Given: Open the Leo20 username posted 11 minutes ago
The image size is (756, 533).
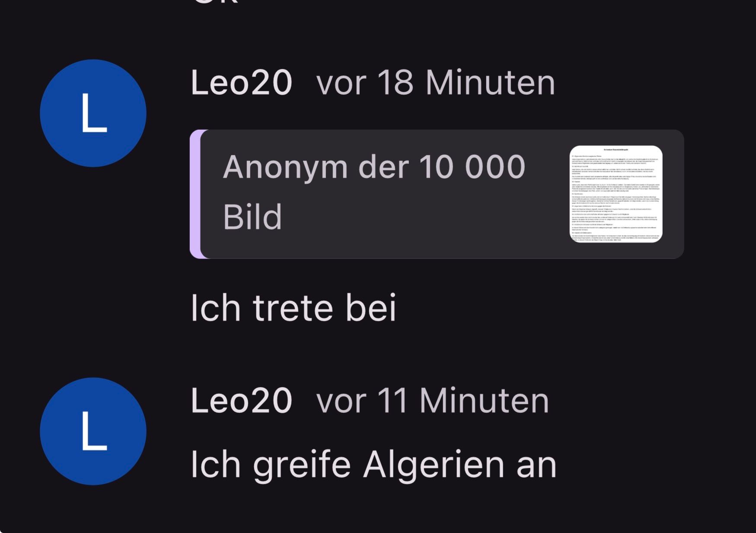Looking at the screenshot, I should coord(242,400).
